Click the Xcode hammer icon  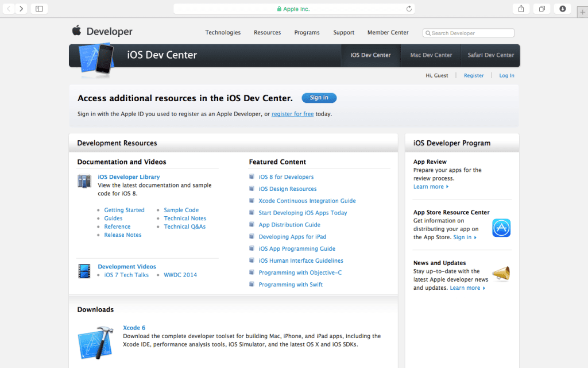[96, 342]
